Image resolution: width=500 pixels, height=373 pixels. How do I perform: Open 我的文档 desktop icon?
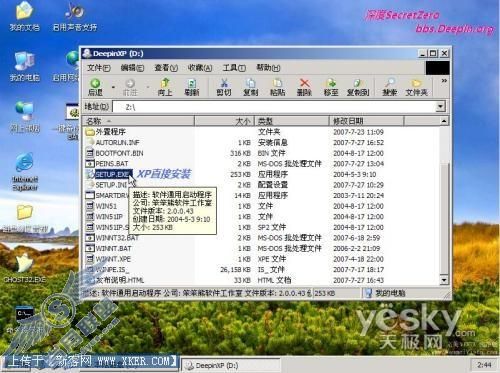point(24,17)
